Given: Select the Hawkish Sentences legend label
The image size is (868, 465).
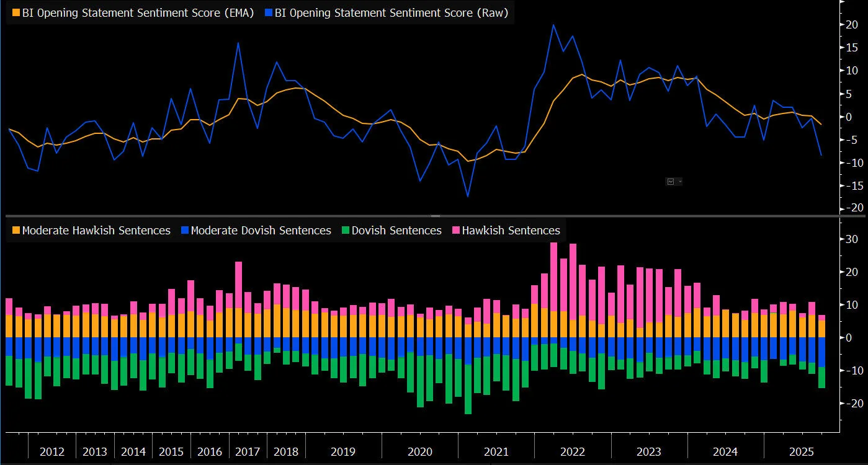Looking at the screenshot, I should (511, 231).
